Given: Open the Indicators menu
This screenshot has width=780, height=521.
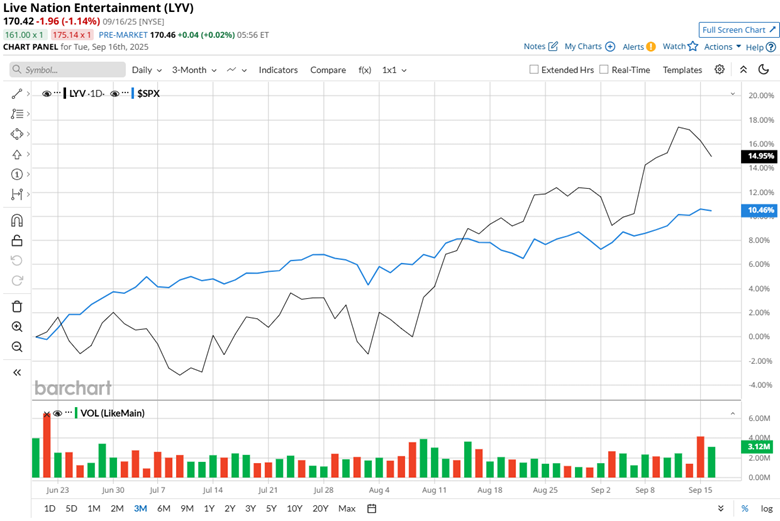Looking at the screenshot, I should coord(278,70).
